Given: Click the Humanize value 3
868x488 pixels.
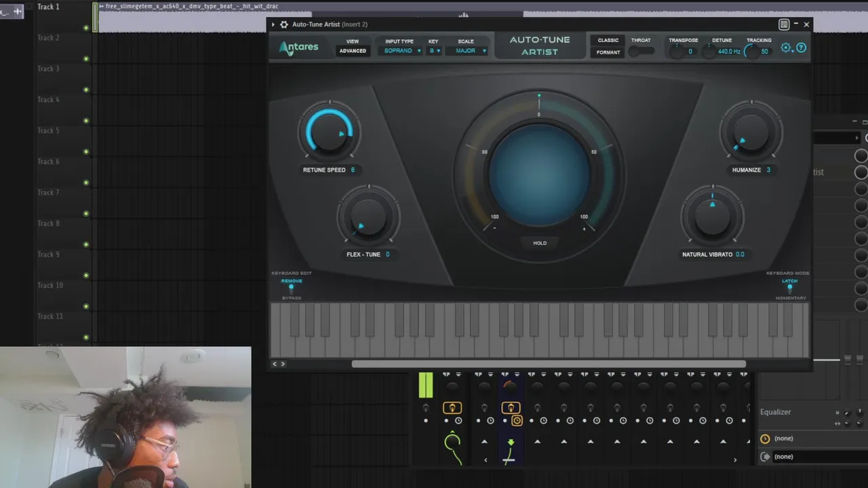Looking at the screenshot, I should (x=768, y=169).
